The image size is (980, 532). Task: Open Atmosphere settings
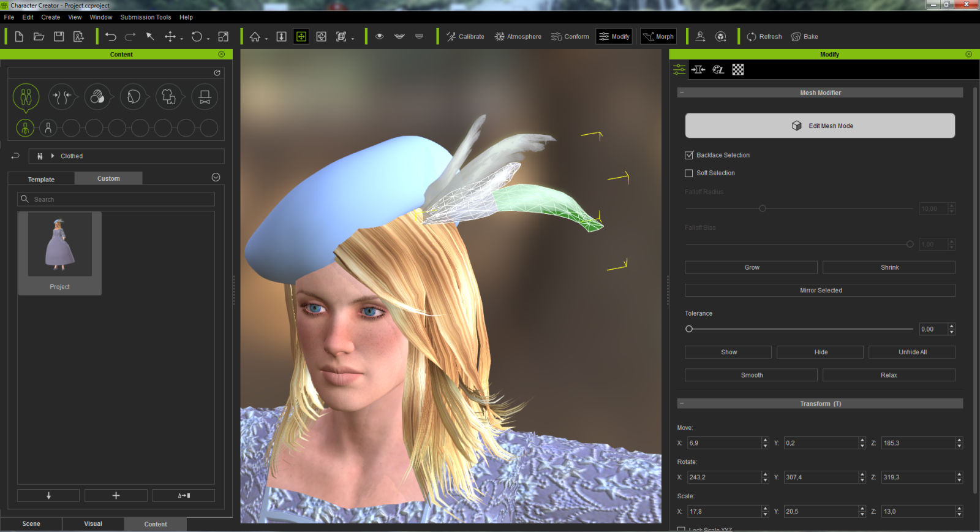(518, 37)
